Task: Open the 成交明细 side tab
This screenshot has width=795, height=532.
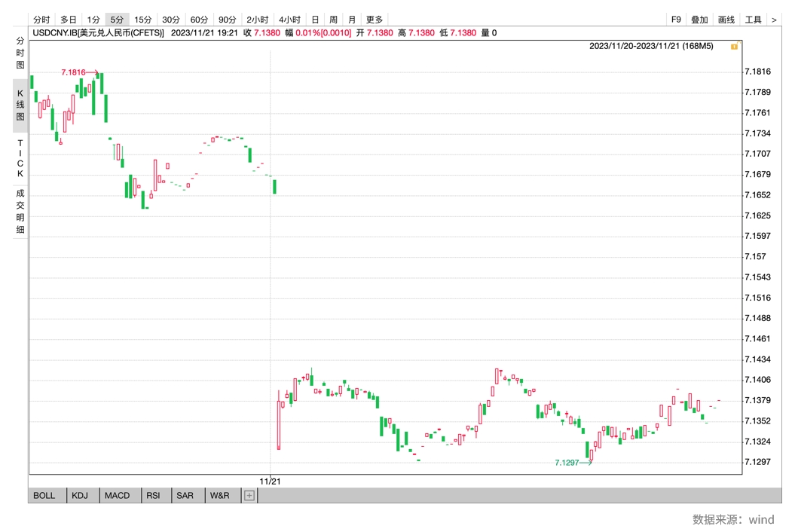Action: pyautogui.click(x=20, y=212)
